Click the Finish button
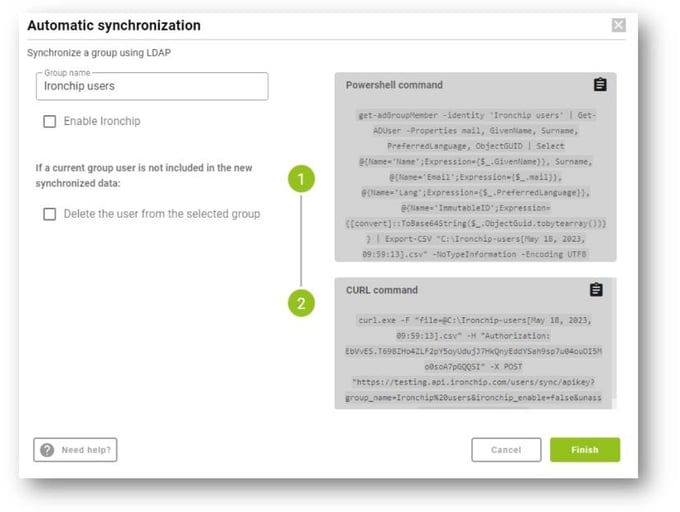The height and width of the screenshot is (512, 680). point(585,450)
